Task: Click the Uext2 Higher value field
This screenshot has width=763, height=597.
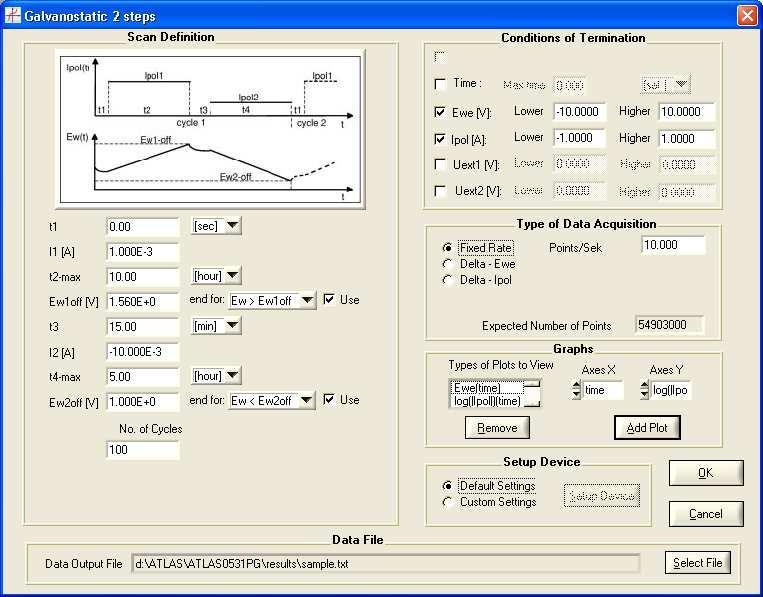Action: 687,192
